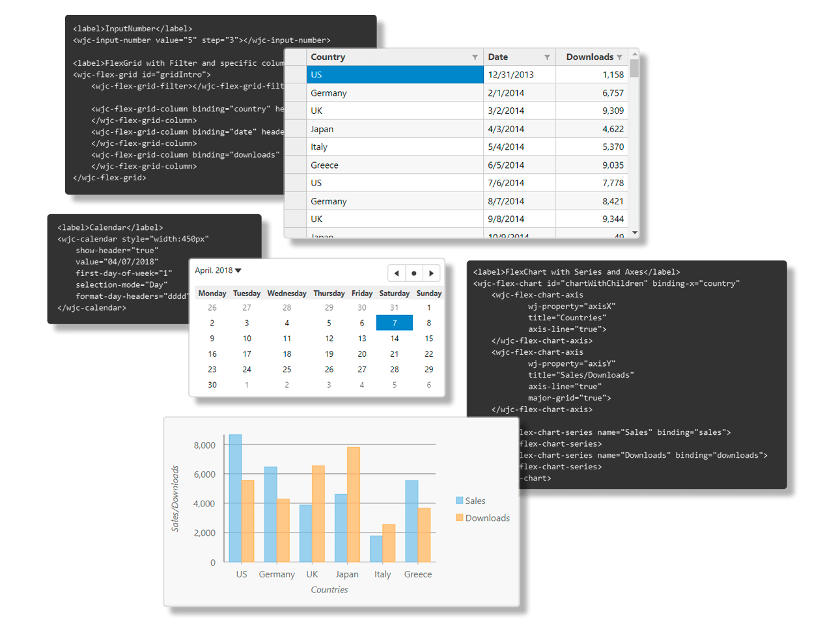Toggle Downloads series in chart legend
This screenshot has width=840, height=623.
coord(483,518)
